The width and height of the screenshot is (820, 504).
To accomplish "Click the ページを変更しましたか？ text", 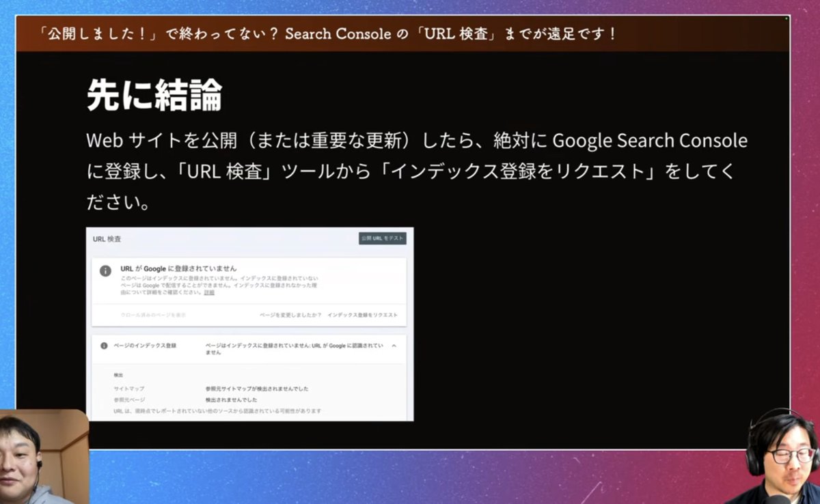I will pos(289,315).
